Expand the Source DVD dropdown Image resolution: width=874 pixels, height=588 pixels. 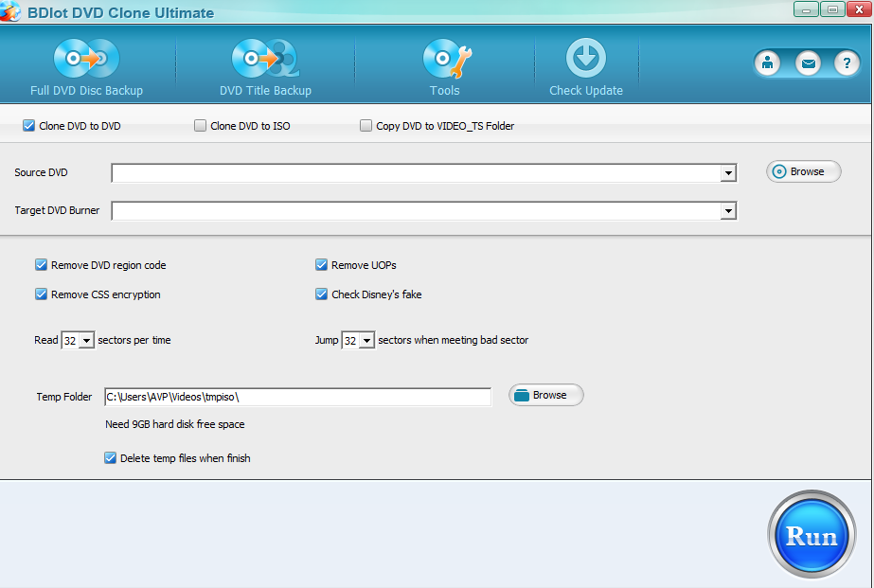tap(728, 173)
